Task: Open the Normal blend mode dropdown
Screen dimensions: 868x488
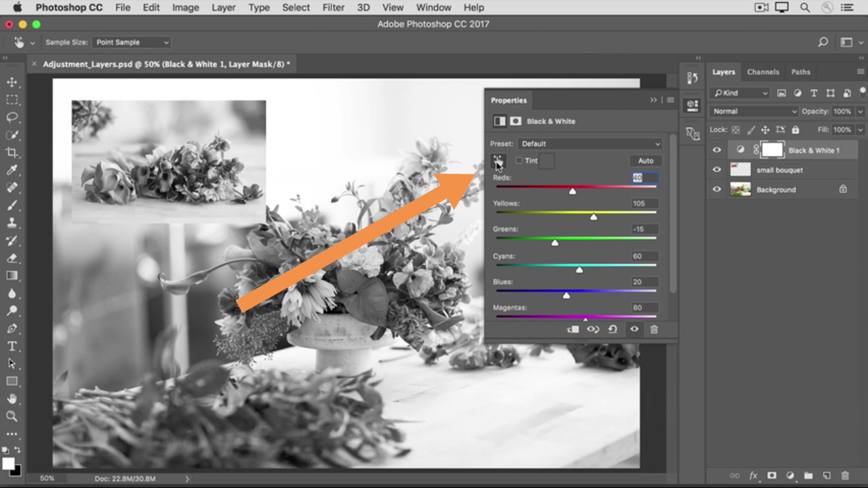Action: coord(754,111)
